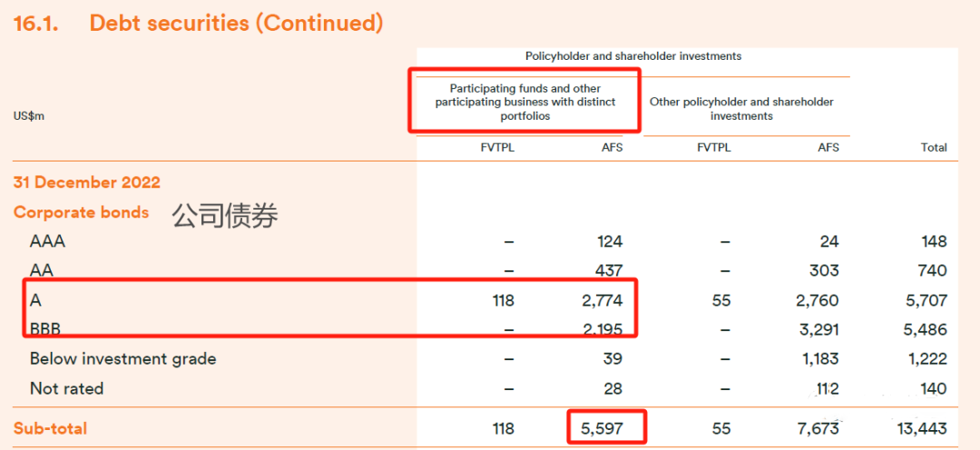Select the "Policyholder and shareholder investments" top header
980x450 pixels.
pos(633,56)
